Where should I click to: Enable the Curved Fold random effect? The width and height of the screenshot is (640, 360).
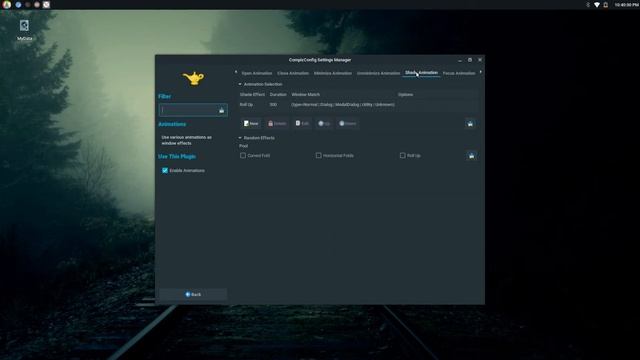243,156
